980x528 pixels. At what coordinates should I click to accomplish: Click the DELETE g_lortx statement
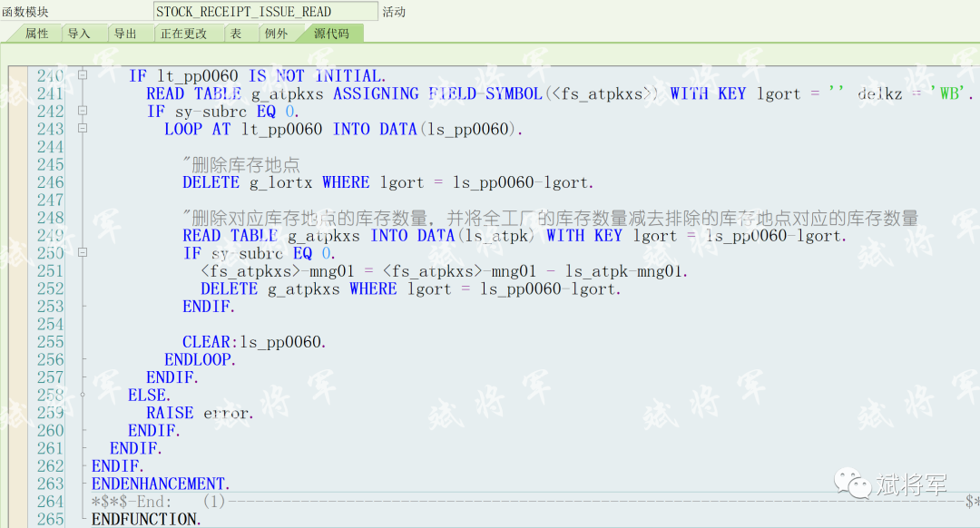point(387,182)
